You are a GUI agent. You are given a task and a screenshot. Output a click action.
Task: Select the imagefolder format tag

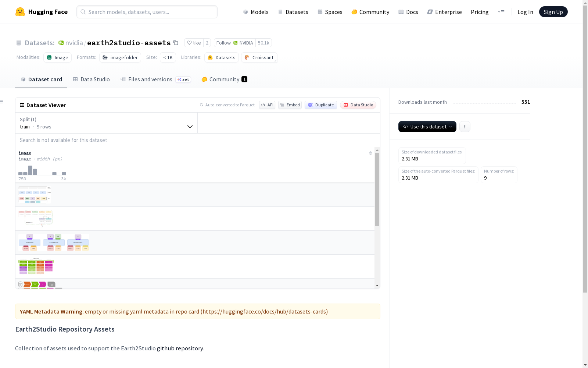(120, 57)
